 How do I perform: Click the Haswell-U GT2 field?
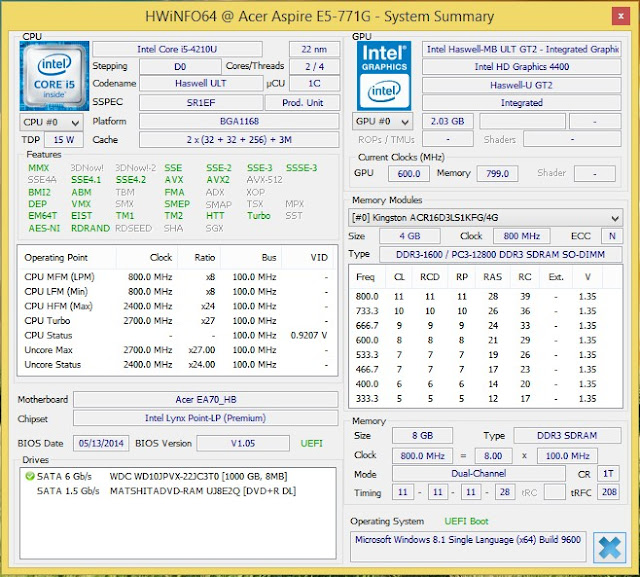[522, 85]
